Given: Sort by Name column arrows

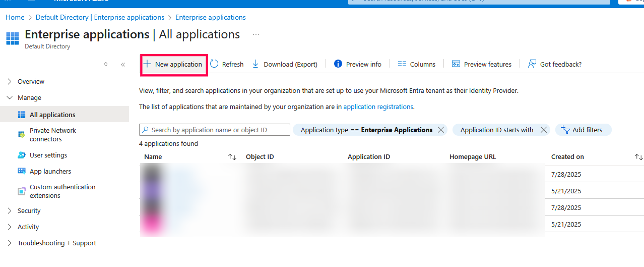Looking at the screenshot, I should (232, 157).
